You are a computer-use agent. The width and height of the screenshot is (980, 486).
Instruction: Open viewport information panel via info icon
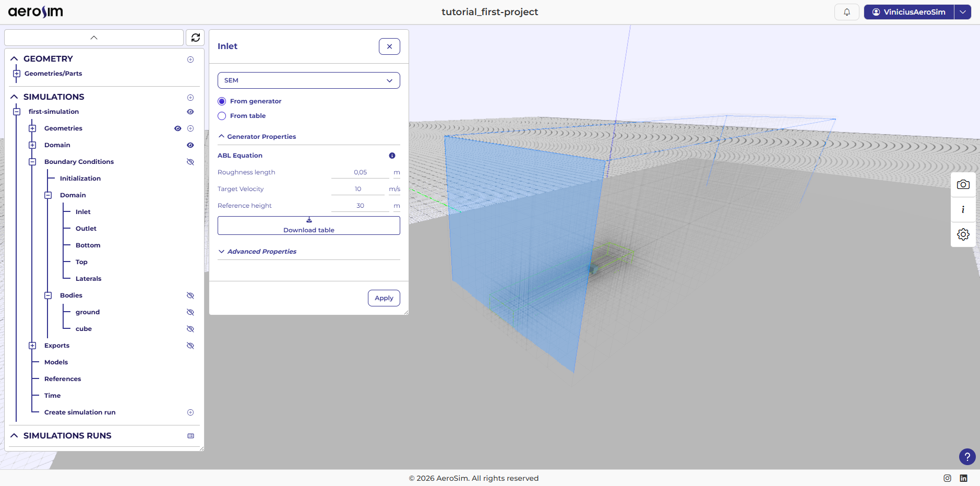(x=963, y=210)
